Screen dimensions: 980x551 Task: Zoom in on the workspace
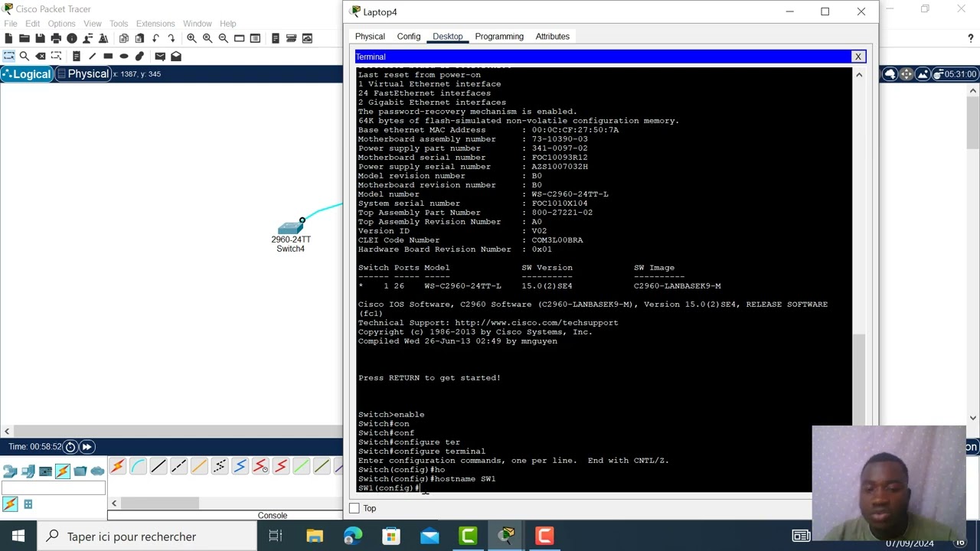[x=191, y=38]
